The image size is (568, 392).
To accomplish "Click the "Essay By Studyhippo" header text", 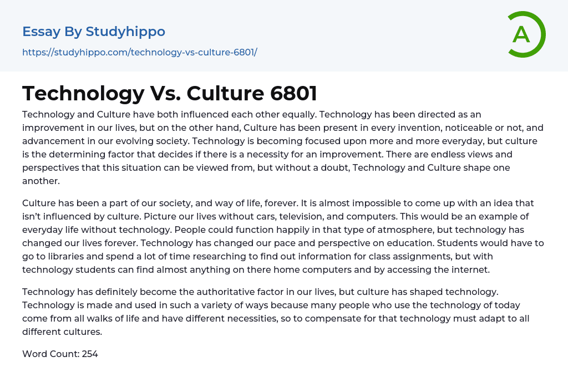I will point(94,32).
